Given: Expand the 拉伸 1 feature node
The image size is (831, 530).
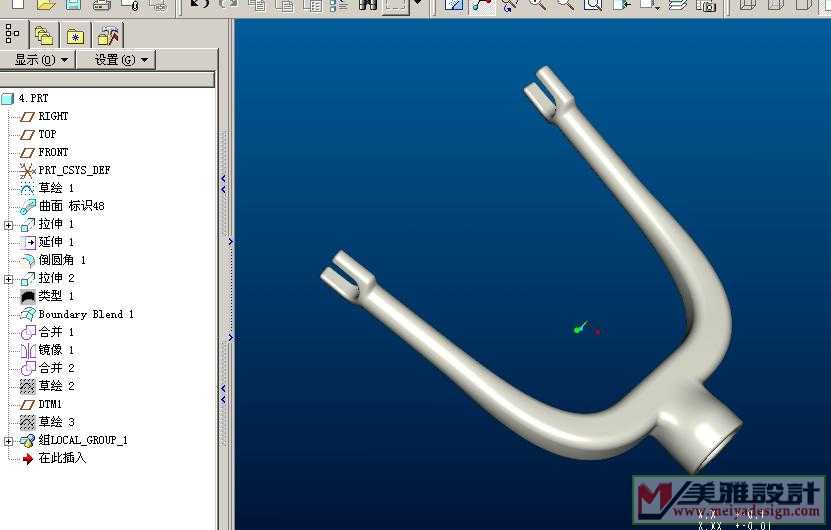Looking at the screenshot, I should pos(9,225).
